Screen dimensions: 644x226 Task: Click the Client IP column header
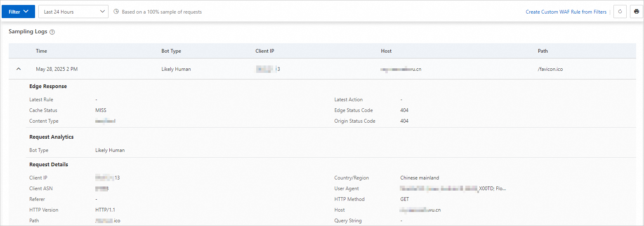[265, 51]
